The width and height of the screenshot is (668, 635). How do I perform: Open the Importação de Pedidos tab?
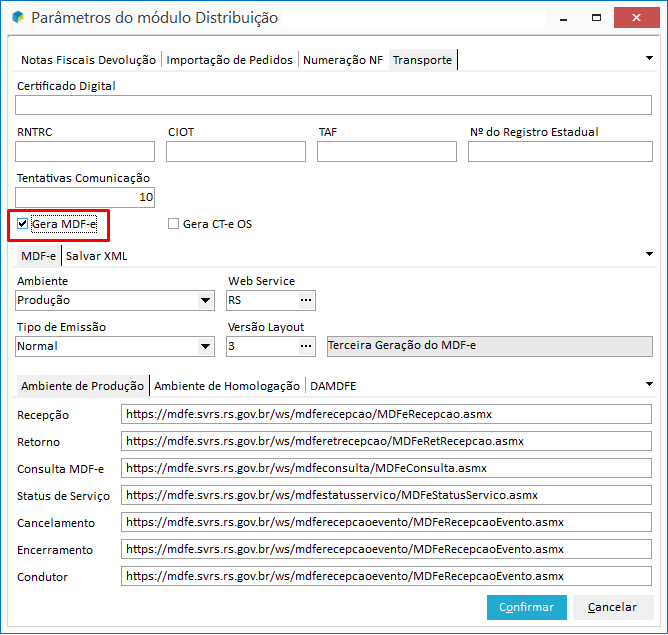point(230,60)
